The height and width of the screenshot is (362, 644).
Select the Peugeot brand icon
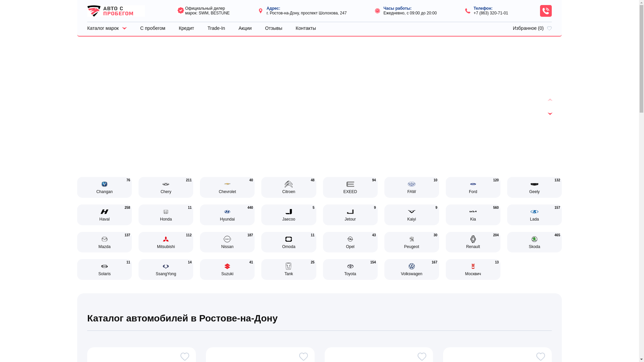coord(412,239)
